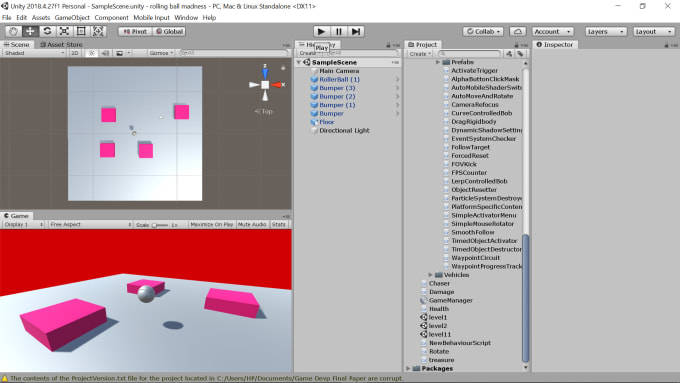The width and height of the screenshot is (680, 383).
Task: Select RollerBall (1) in Hierarchy
Action: (x=340, y=79)
